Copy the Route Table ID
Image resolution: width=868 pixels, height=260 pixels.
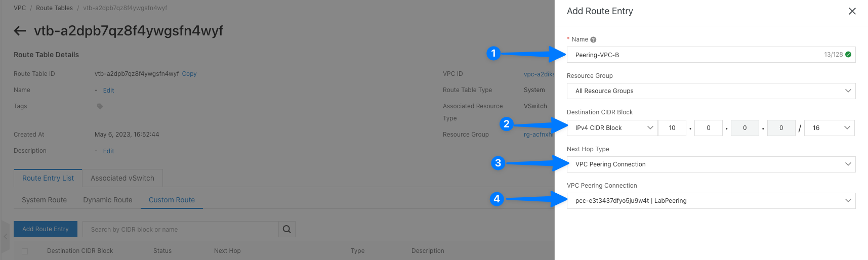point(189,74)
